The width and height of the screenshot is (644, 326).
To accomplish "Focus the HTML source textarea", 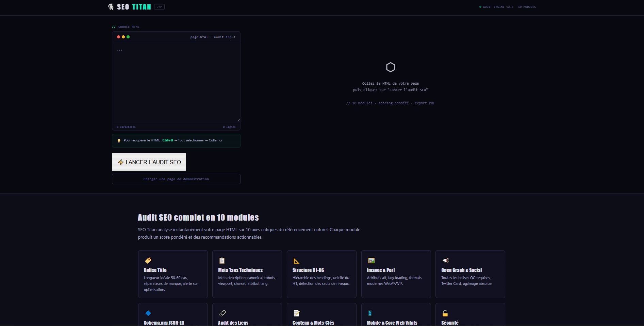I will tap(176, 82).
